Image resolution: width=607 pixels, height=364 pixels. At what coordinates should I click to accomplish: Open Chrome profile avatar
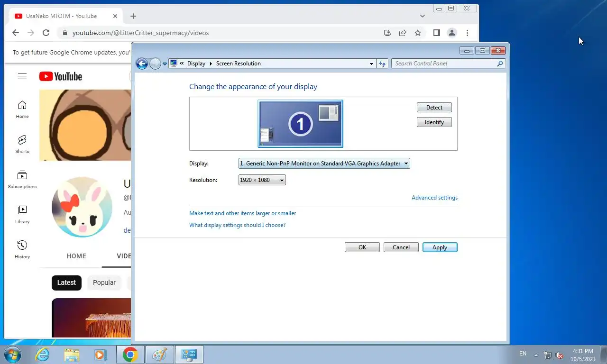pyautogui.click(x=452, y=33)
